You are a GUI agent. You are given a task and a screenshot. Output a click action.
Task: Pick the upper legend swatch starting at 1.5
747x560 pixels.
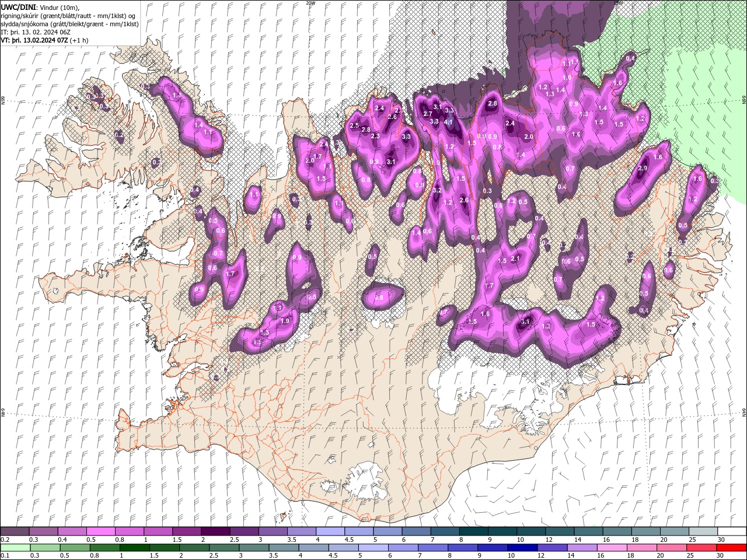pos(187,531)
